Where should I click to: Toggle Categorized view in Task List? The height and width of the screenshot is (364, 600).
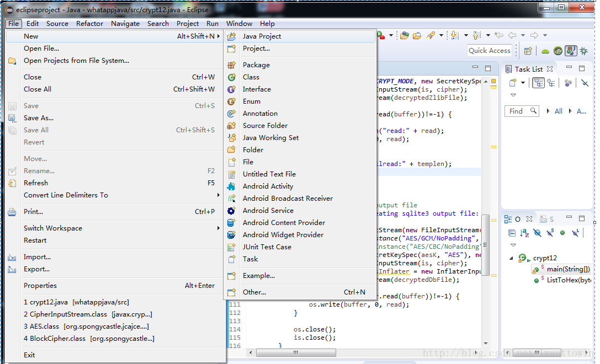coord(538,83)
